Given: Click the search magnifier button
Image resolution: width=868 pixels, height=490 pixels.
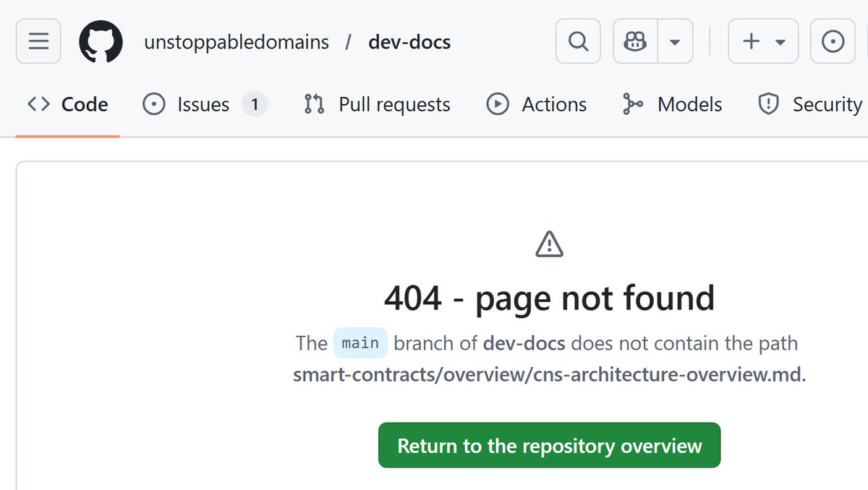Looking at the screenshot, I should 578,41.
